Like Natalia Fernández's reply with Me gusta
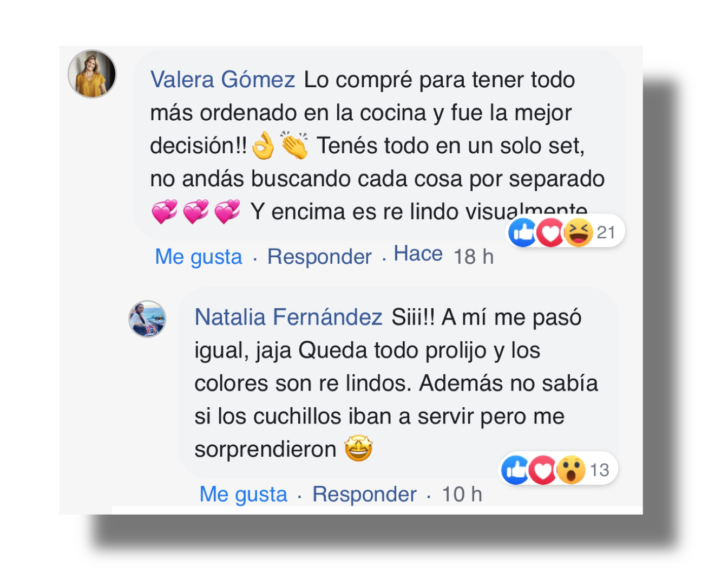Viewport: 728px width, 585px height. coord(244,494)
